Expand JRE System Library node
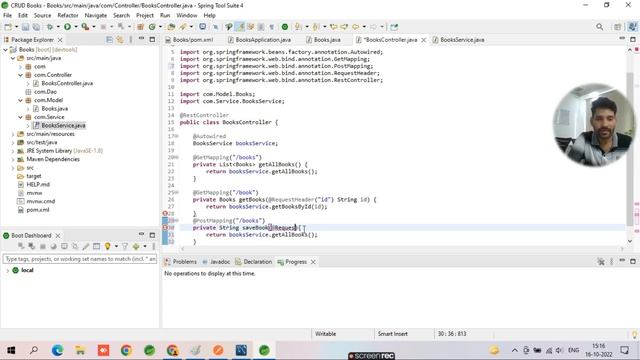 pos(13,151)
